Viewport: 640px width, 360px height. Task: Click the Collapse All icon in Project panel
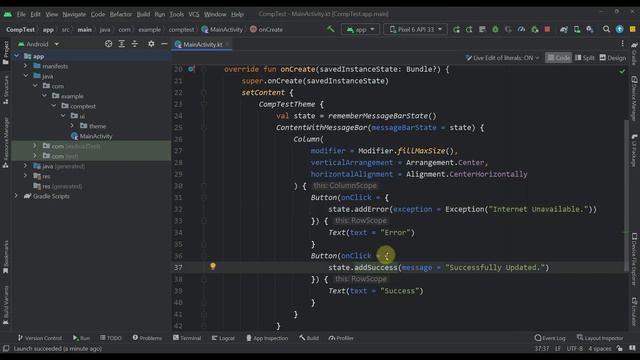[x=135, y=44]
